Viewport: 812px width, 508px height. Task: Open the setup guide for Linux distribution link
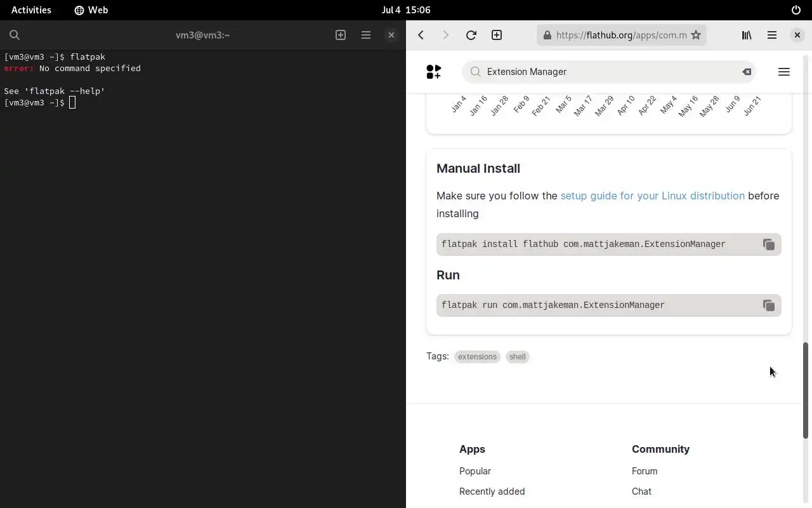click(x=653, y=196)
